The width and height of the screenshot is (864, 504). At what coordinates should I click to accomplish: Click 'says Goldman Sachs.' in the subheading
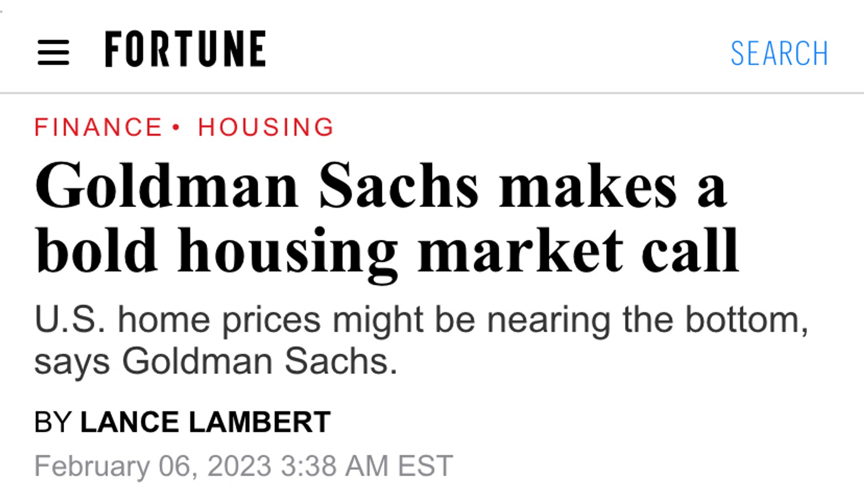tap(216, 361)
